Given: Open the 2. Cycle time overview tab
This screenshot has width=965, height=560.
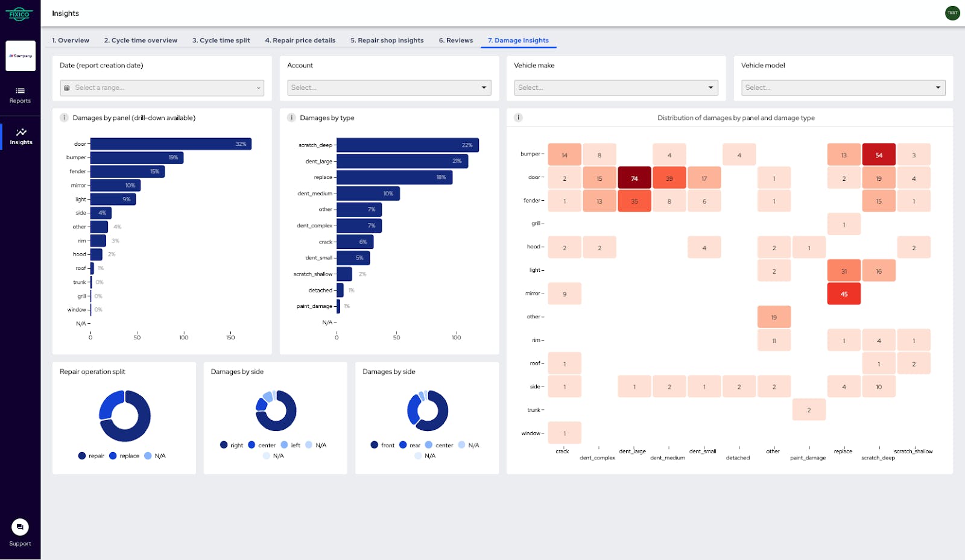Looking at the screenshot, I should click(140, 40).
